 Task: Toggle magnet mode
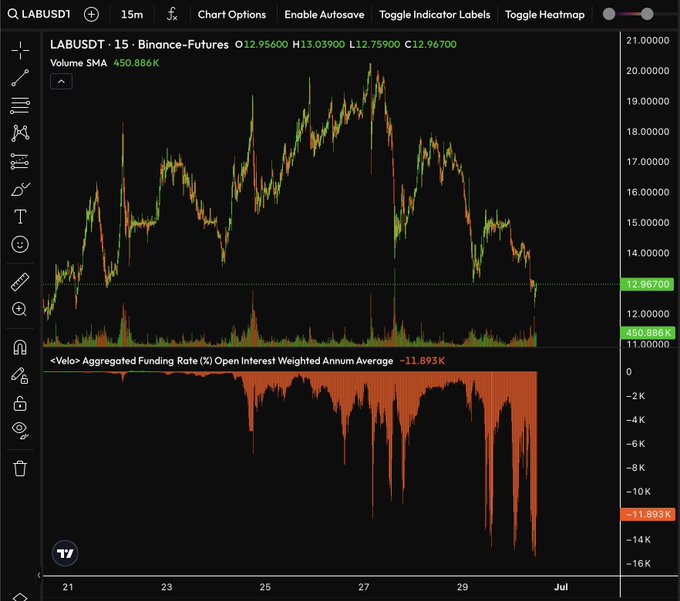pos(20,347)
